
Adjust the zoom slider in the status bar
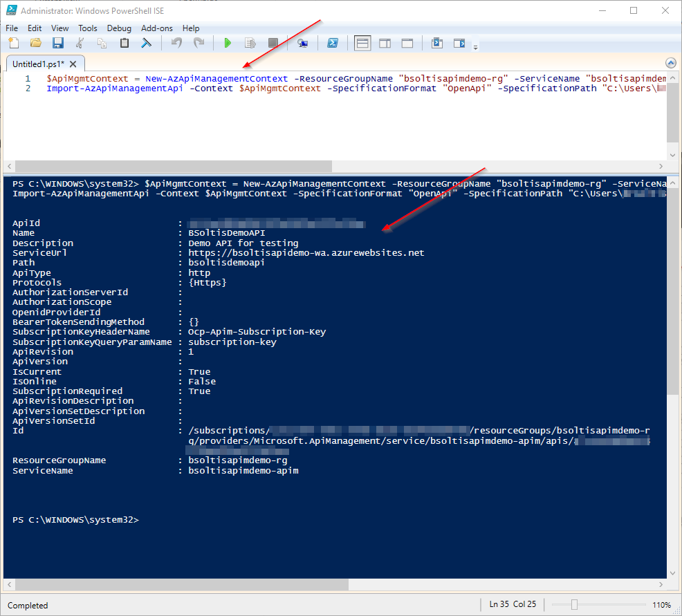pyautogui.click(x=574, y=605)
